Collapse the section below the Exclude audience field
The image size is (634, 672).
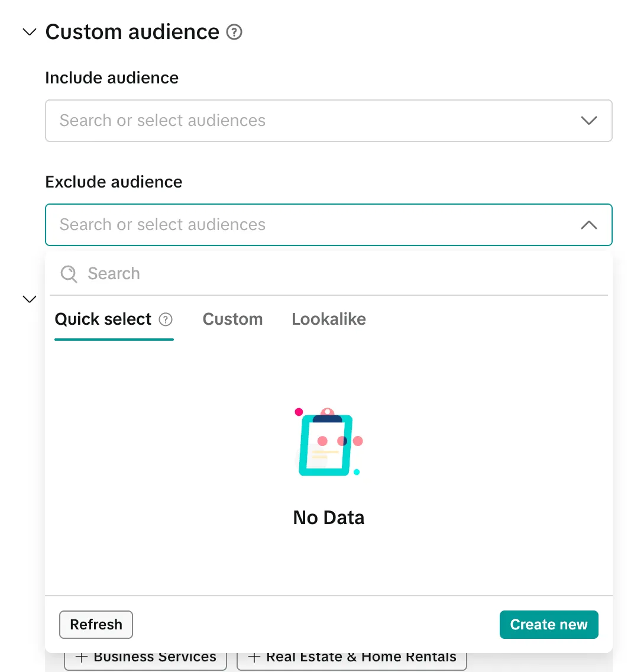click(29, 299)
